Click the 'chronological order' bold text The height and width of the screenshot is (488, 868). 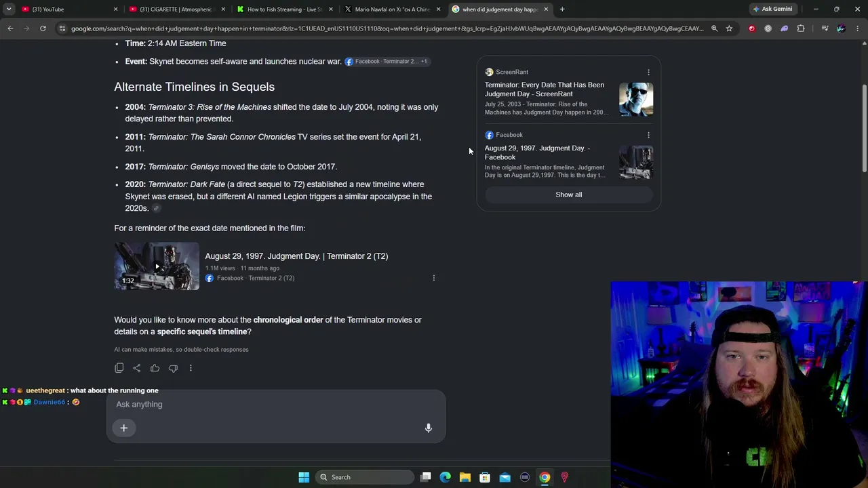pos(288,320)
